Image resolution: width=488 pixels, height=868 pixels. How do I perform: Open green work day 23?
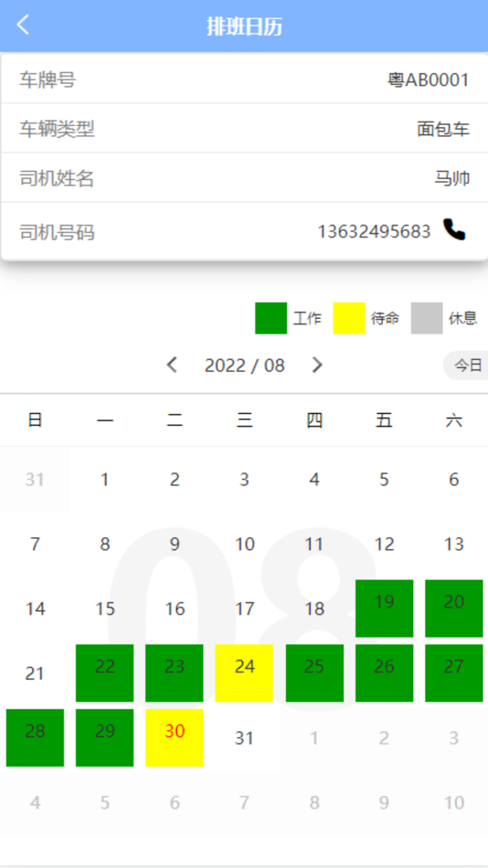(175, 673)
